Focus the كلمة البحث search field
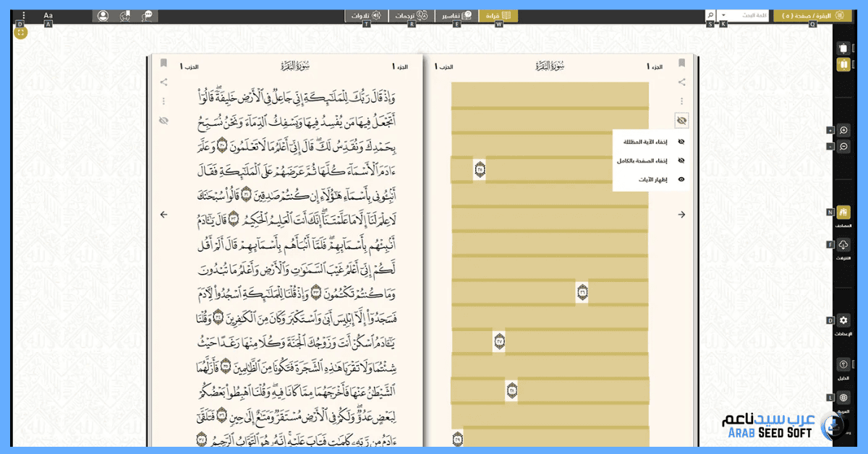The image size is (868, 454). point(748,15)
